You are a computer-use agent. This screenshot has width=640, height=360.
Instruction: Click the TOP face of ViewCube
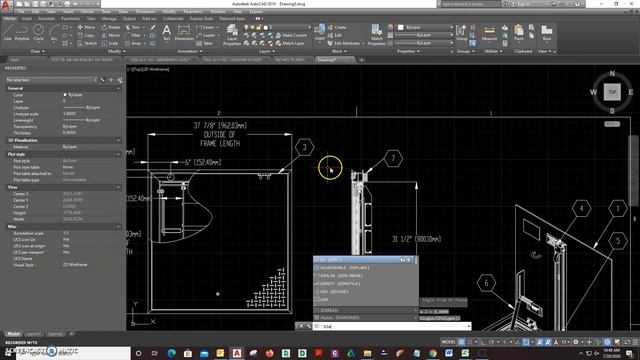pyautogui.click(x=612, y=92)
